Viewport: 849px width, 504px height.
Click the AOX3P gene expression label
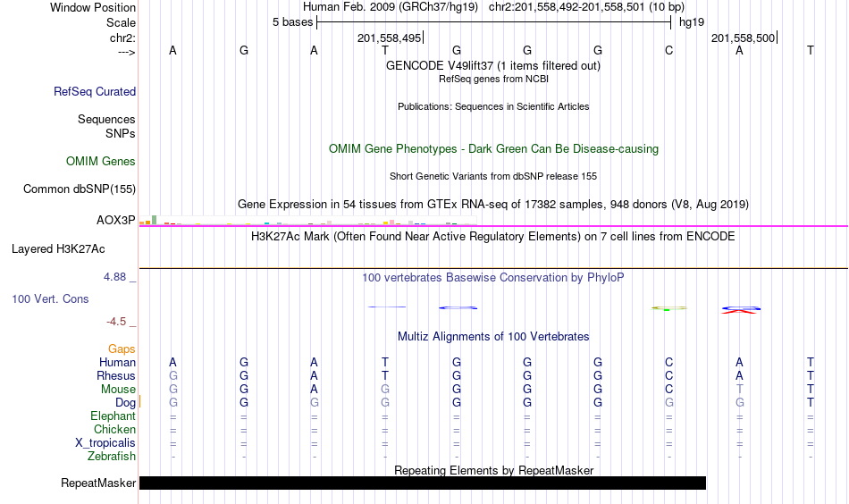click(116, 221)
